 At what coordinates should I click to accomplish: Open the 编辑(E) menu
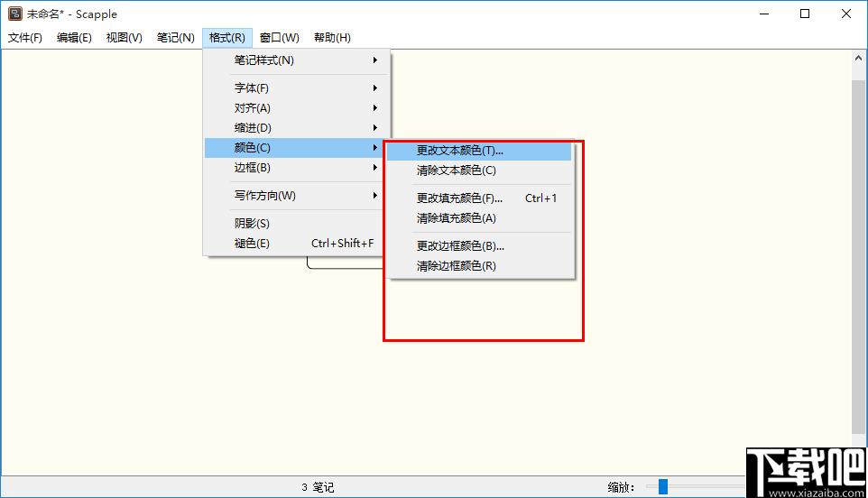pos(74,37)
